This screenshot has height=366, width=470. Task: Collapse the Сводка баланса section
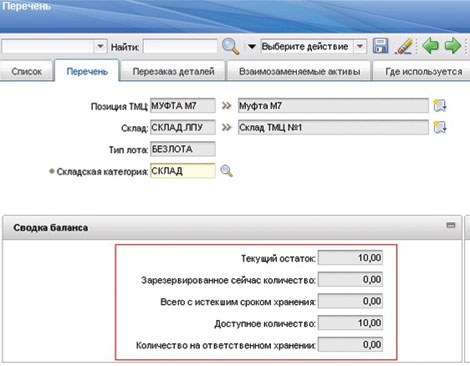click(451, 225)
